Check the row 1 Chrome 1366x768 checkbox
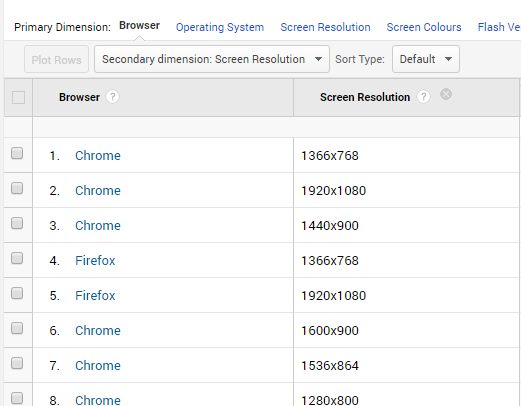Viewport: 521px width, 406px height. 17,153
